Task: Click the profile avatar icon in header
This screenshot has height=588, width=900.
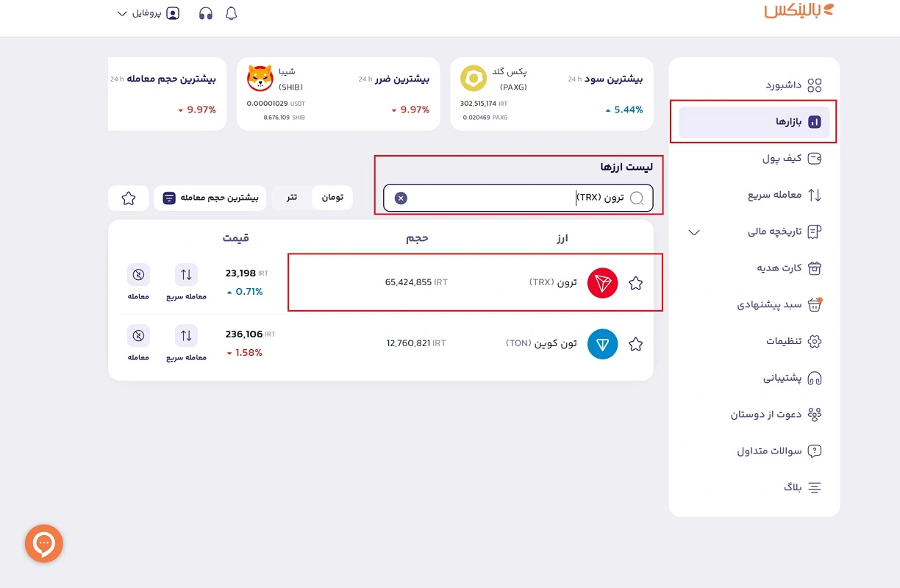Action: [173, 13]
